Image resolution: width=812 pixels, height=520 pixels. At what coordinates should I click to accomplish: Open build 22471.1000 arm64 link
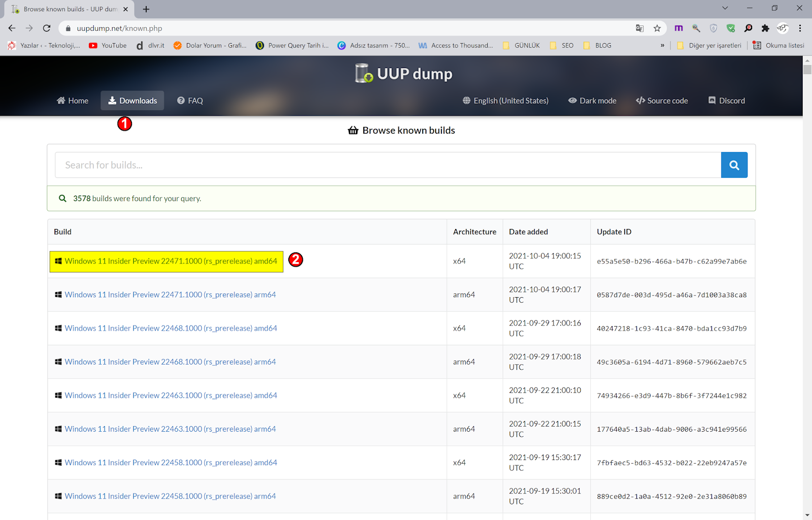(170, 295)
